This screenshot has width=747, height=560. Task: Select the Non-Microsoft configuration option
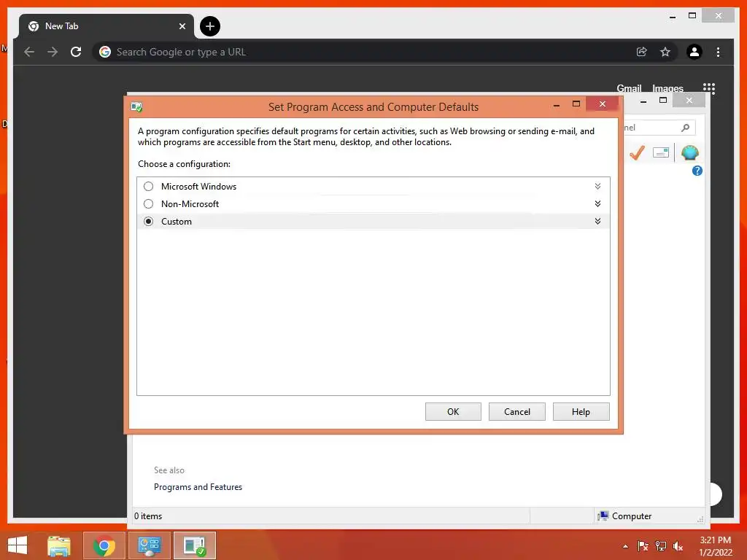click(x=149, y=204)
